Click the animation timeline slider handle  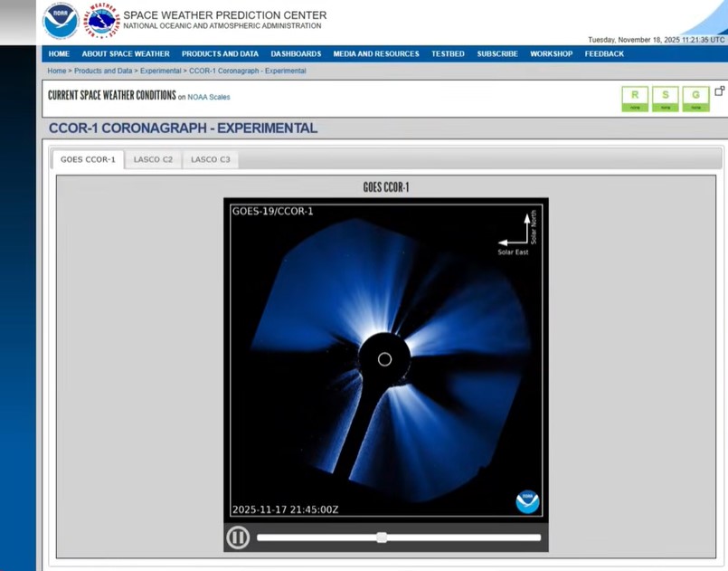pos(382,538)
